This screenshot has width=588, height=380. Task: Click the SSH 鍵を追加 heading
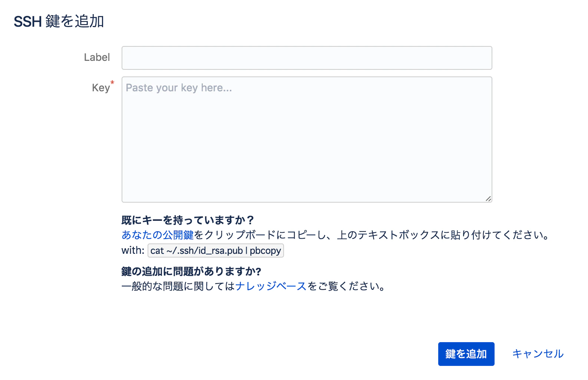click(x=59, y=22)
